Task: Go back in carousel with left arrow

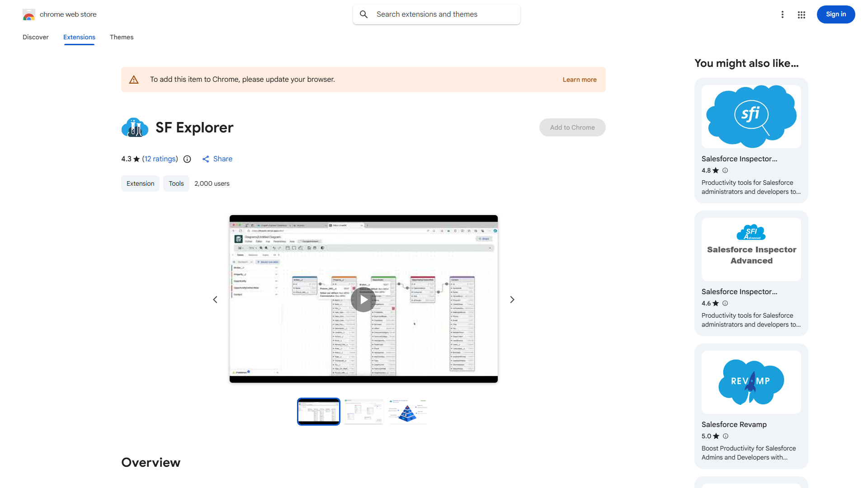Action: pyautogui.click(x=215, y=299)
